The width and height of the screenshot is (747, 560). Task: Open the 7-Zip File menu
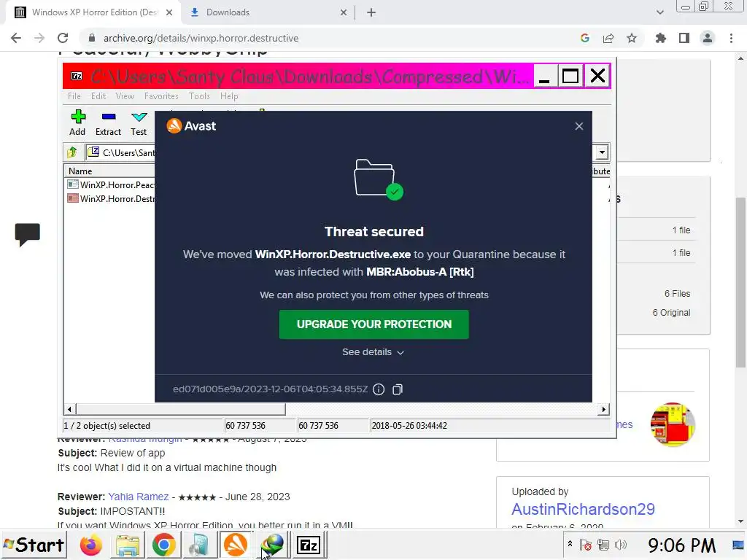(x=74, y=96)
